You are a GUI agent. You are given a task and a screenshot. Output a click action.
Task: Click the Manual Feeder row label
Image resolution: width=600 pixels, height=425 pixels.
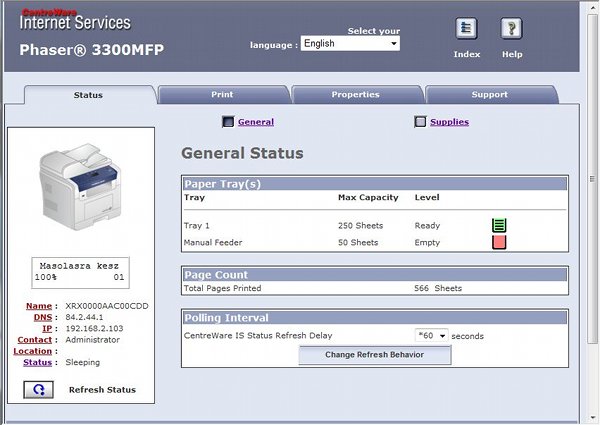(213, 243)
